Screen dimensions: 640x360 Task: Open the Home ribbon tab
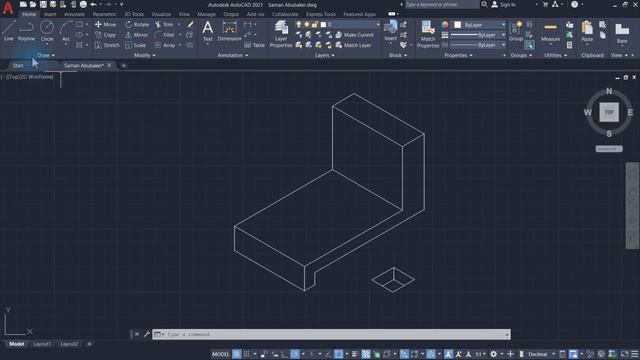click(x=29, y=14)
